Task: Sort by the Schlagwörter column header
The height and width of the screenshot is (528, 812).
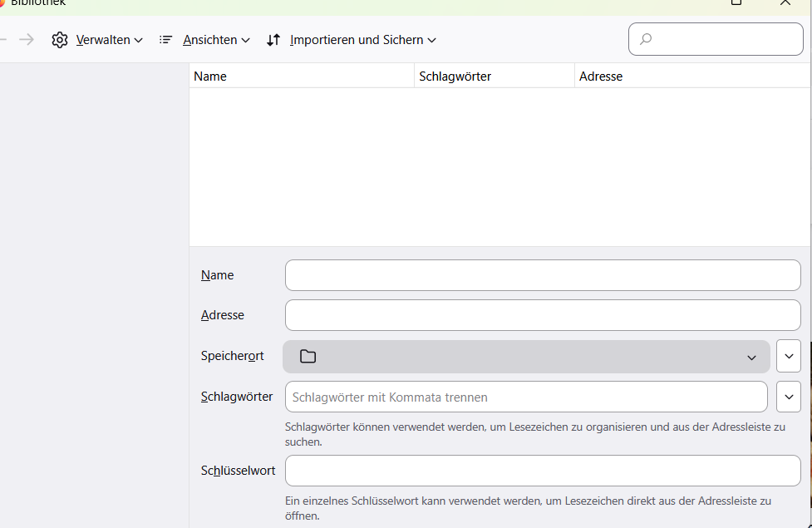Action: [x=494, y=76]
